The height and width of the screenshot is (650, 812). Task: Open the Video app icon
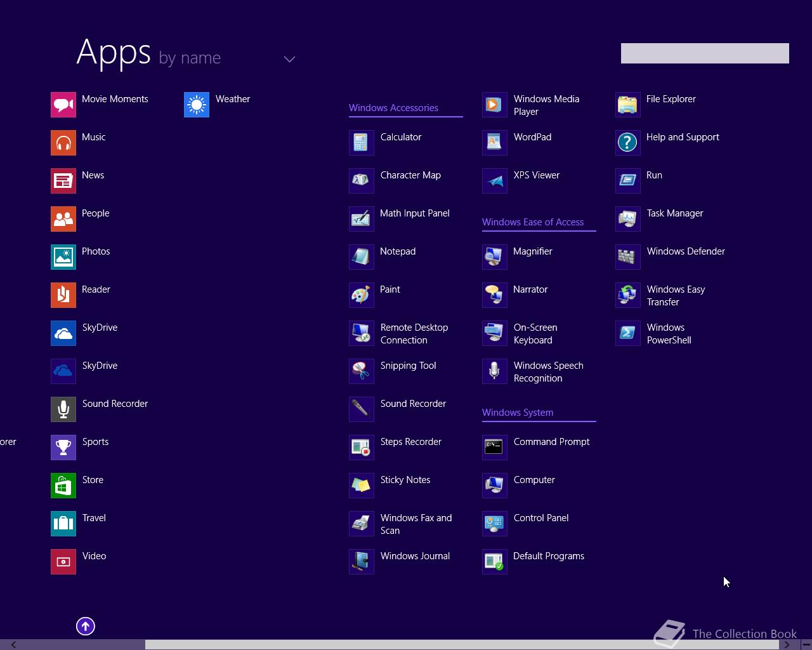(x=63, y=562)
